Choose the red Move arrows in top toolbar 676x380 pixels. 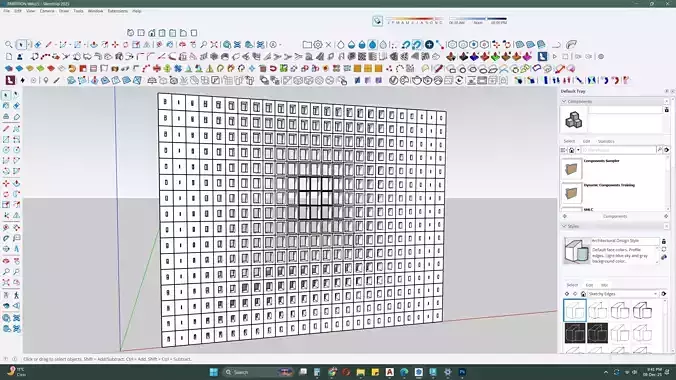point(115,44)
